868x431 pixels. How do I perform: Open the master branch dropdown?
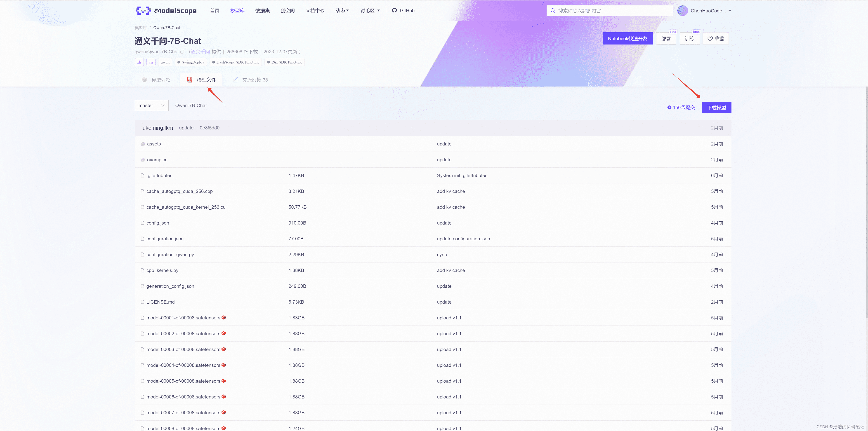pyautogui.click(x=151, y=105)
